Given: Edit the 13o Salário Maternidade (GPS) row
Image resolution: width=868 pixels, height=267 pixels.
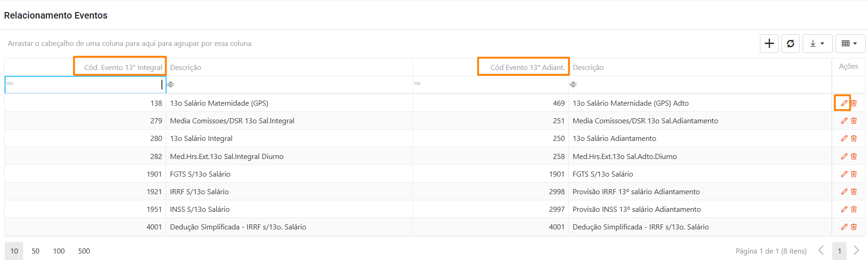Looking at the screenshot, I should coord(844,103).
